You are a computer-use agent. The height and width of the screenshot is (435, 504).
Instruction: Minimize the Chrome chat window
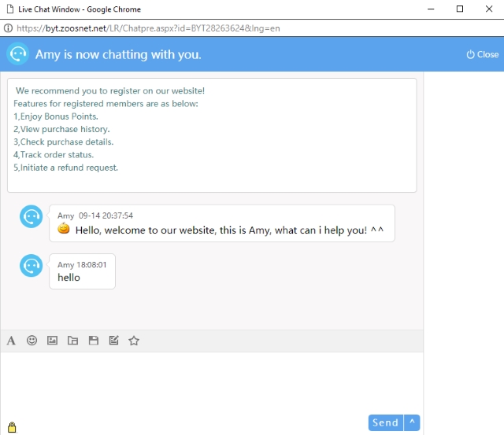click(431, 9)
